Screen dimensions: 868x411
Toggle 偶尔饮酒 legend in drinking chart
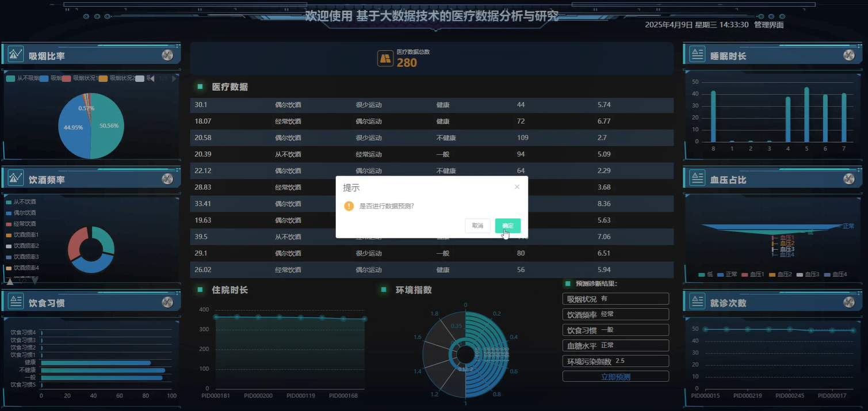tap(21, 213)
